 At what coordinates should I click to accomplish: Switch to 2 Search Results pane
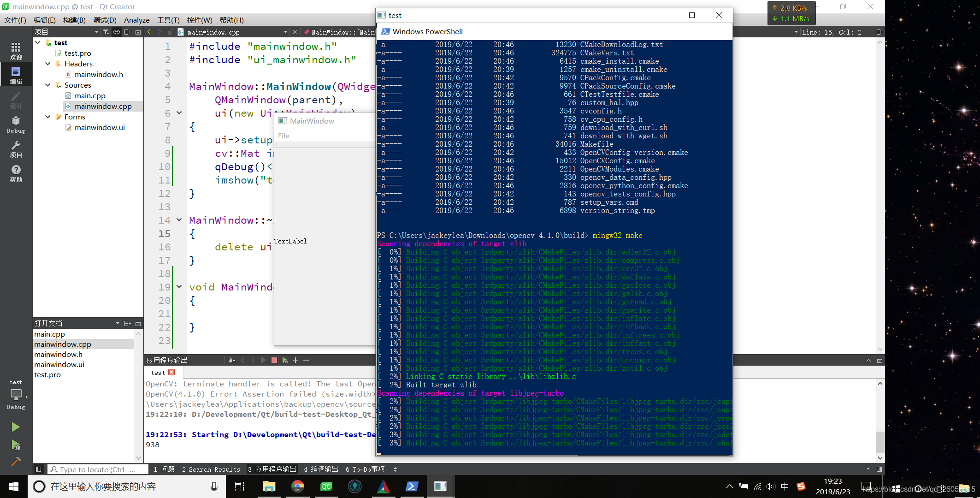coord(211,469)
